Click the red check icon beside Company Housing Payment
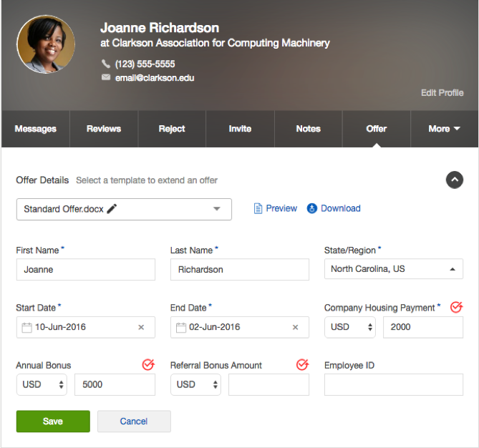The width and height of the screenshot is (479, 448). [x=456, y=307]
